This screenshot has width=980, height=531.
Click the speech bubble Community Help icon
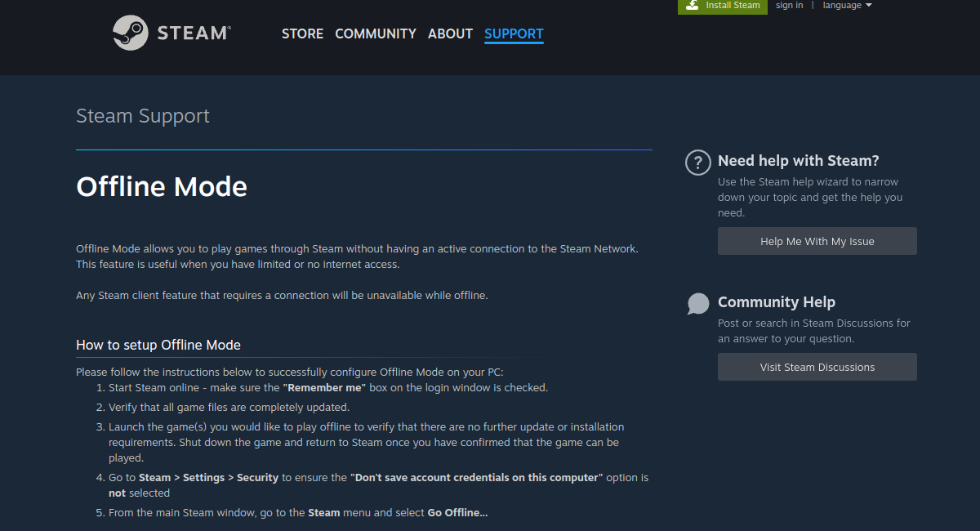click(698, 304)
